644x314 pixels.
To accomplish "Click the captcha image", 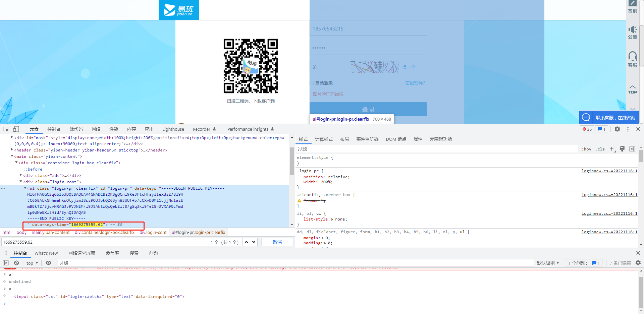I will tap(375, 67).
